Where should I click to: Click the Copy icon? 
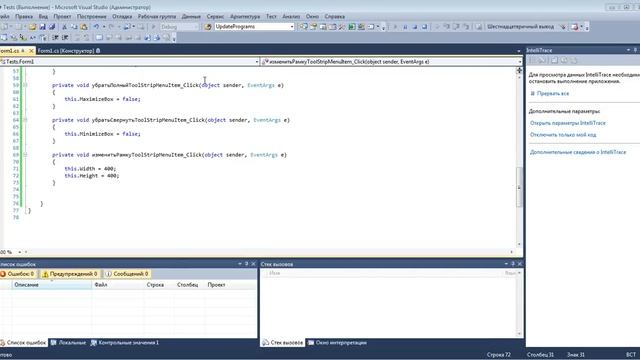pos(74,27)
